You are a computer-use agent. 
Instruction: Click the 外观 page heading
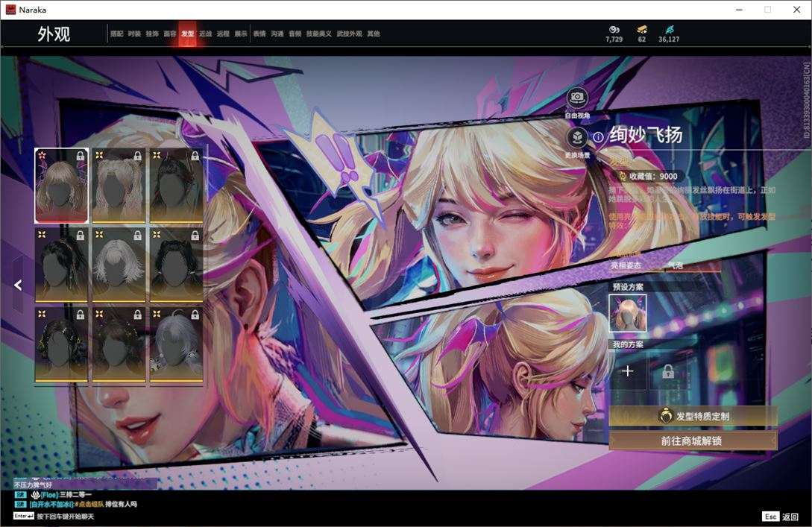pos(54,34)
